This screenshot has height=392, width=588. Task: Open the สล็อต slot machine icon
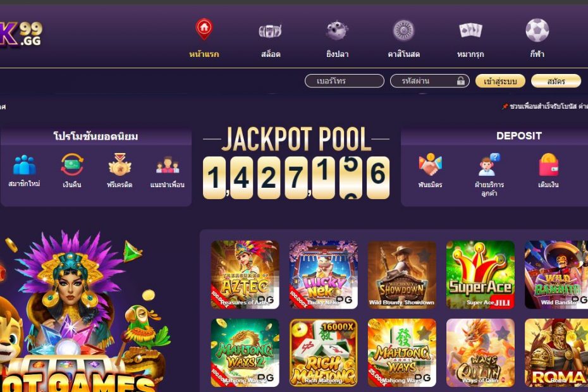click(271, 31)
